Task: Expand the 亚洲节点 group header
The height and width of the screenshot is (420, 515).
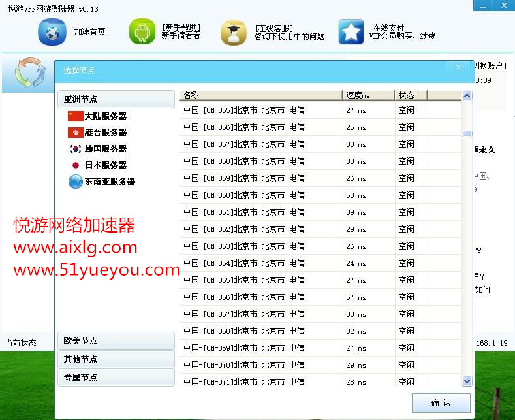Action: coord(116,99)
